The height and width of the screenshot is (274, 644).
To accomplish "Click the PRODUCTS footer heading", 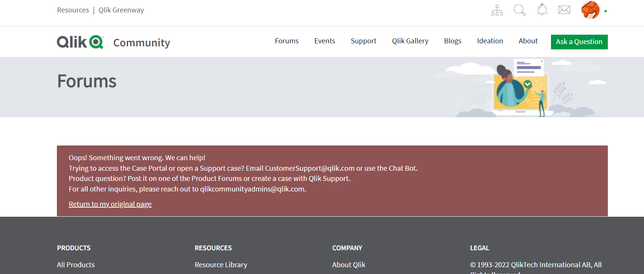I will 74,248.
